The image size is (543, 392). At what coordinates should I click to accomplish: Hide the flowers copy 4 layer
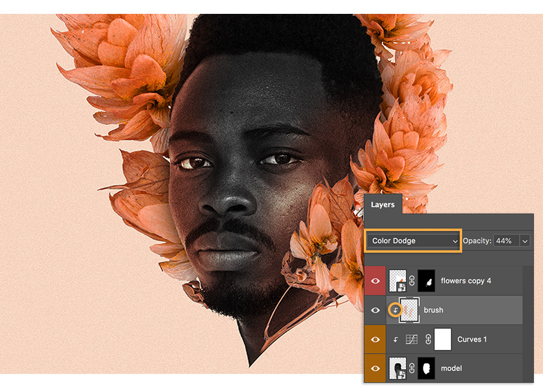375,281
